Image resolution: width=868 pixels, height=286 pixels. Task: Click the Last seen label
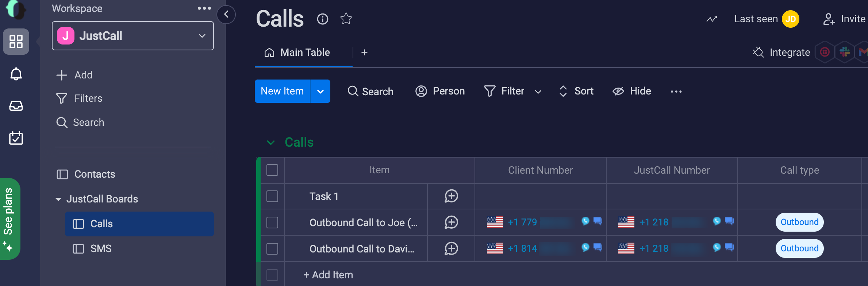(x=756, y=19)
